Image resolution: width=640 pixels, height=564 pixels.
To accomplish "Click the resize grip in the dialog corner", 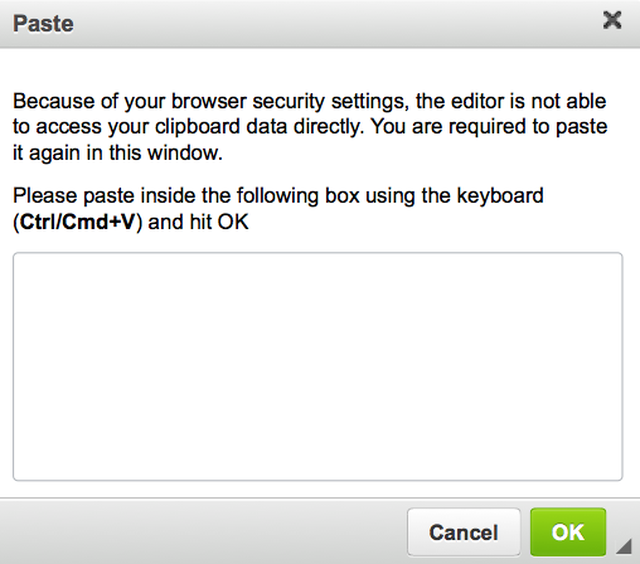I will click(625, 547).
